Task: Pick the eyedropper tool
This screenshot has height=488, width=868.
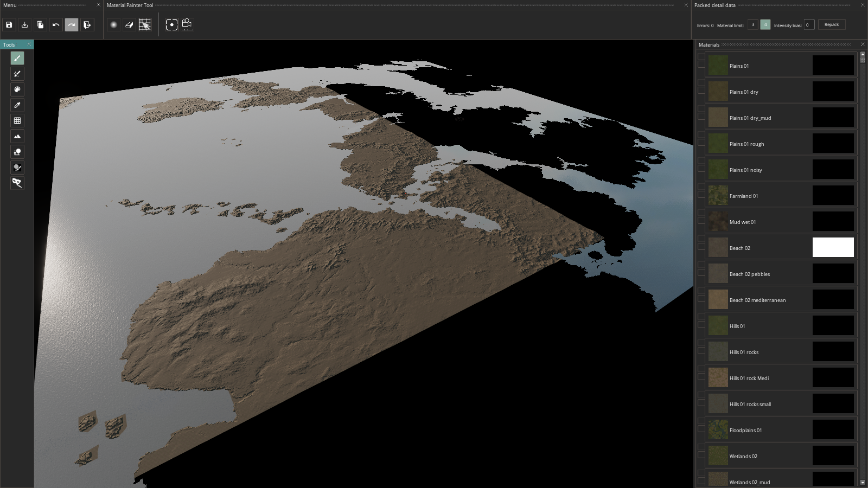Action: click(17, 105)
